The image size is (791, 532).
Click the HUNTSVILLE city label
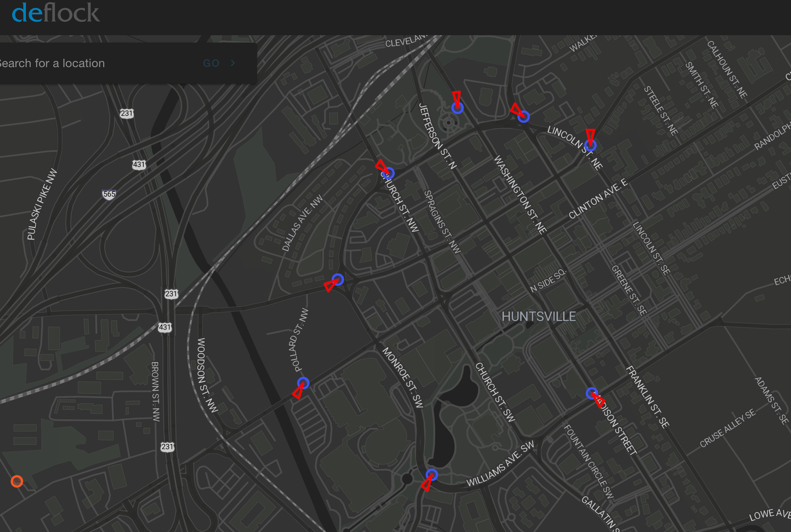(x=538, y=317)
